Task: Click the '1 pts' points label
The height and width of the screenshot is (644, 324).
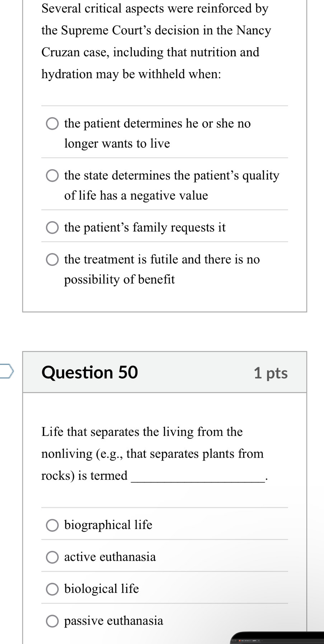Action: [271, 373]
